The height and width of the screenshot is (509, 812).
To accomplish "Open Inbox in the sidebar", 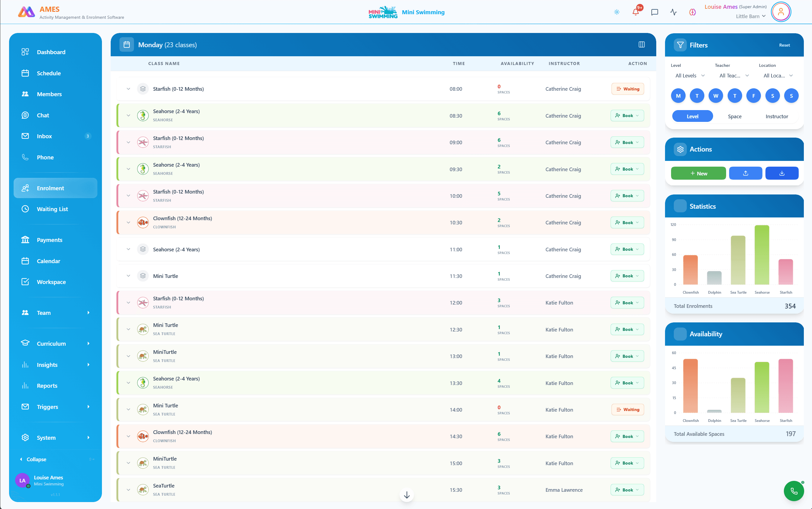I will pyautogui.click(x=56, y=136).
